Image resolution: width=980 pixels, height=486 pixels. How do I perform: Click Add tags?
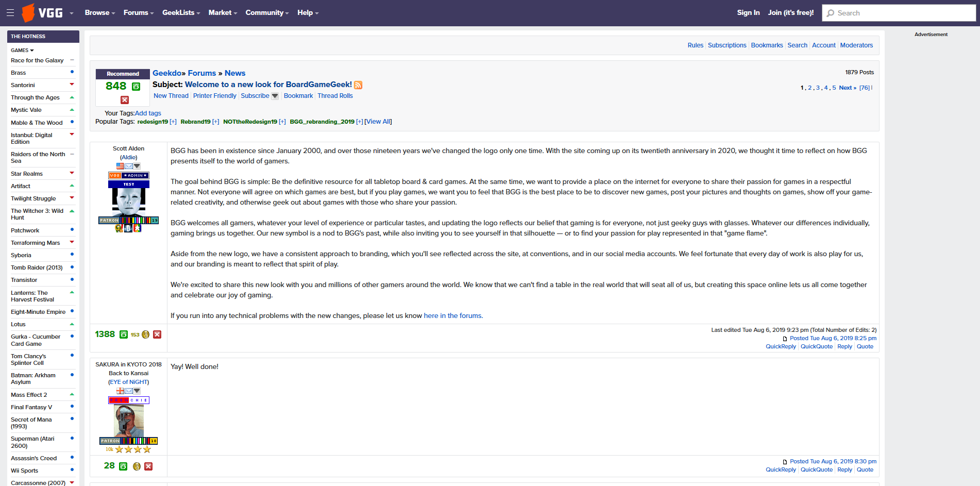point(148,113)
